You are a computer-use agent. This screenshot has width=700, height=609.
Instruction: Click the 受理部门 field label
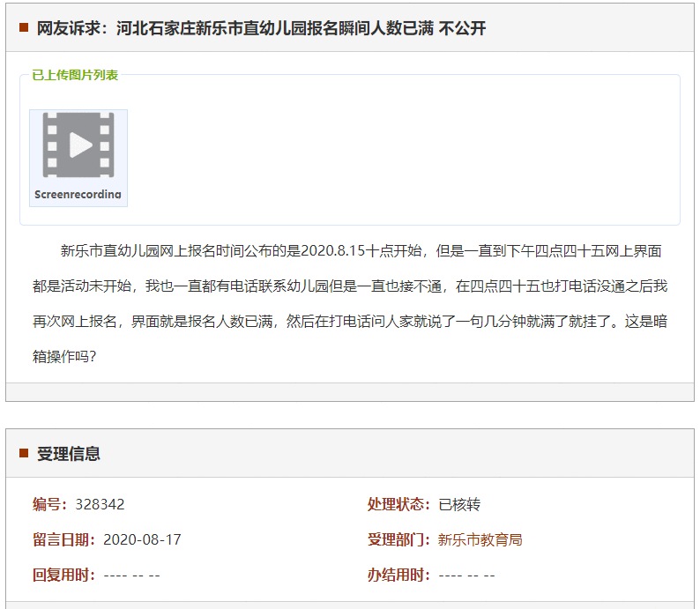[x=398, y=539]
